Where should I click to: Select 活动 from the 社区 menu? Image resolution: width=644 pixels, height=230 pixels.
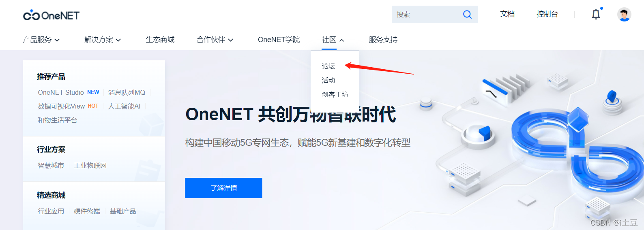click(328, 80)
